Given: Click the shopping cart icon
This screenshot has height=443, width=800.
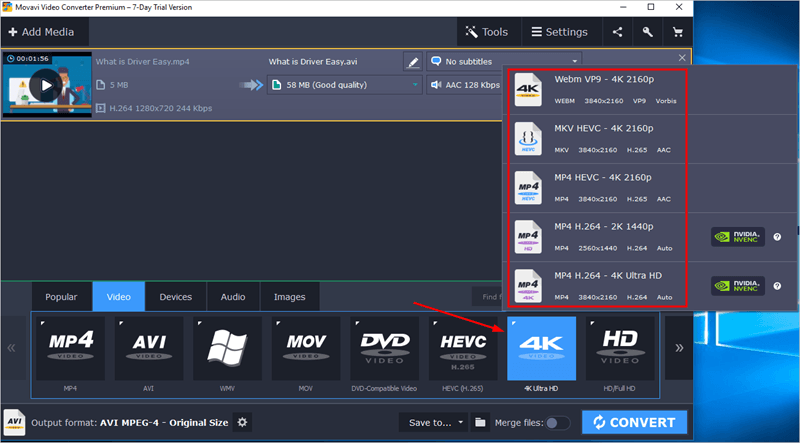Looking at the screenshot, I should [678, 32].
